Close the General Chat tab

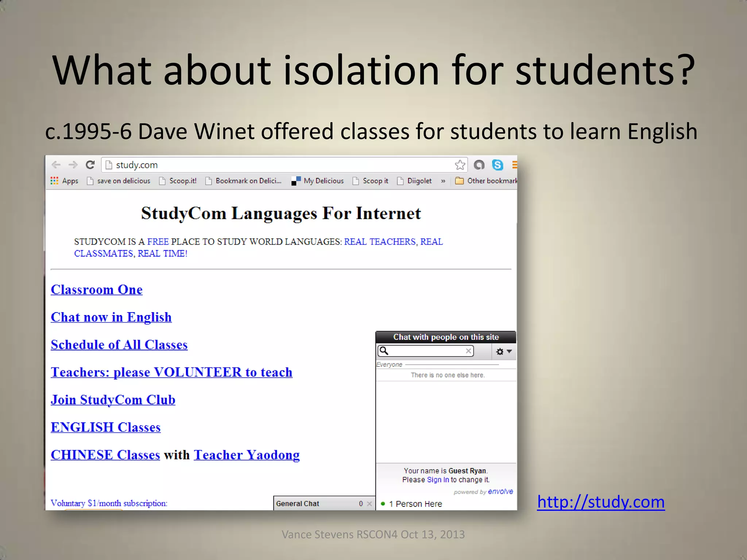point(369,503)
